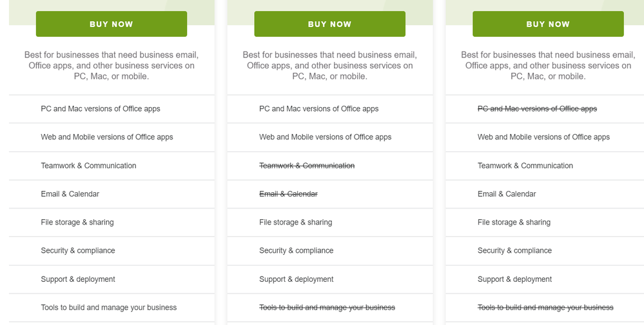
Task: Open left plan's Teamwork & Communication row
Action: click(88, 166)
